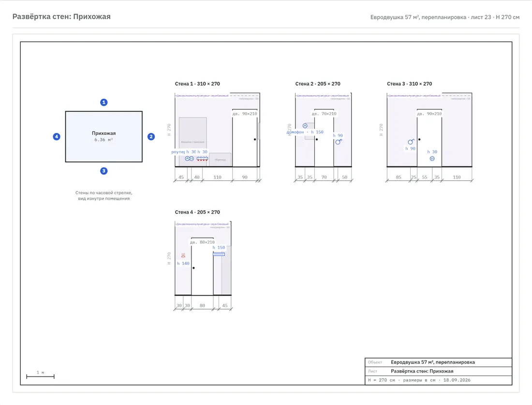Click the round socket symbol on Стена 1
Screen dimensions: 532x405
(x=192, y=159)
